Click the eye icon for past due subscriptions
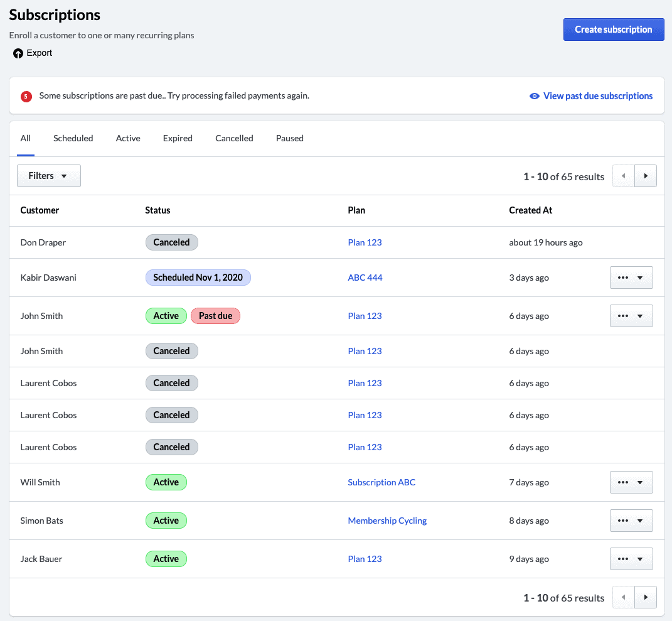672x621 pixels. 535,96
